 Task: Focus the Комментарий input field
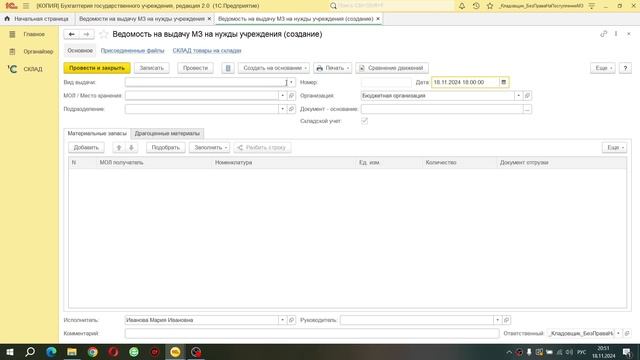[x=312, y=333]
